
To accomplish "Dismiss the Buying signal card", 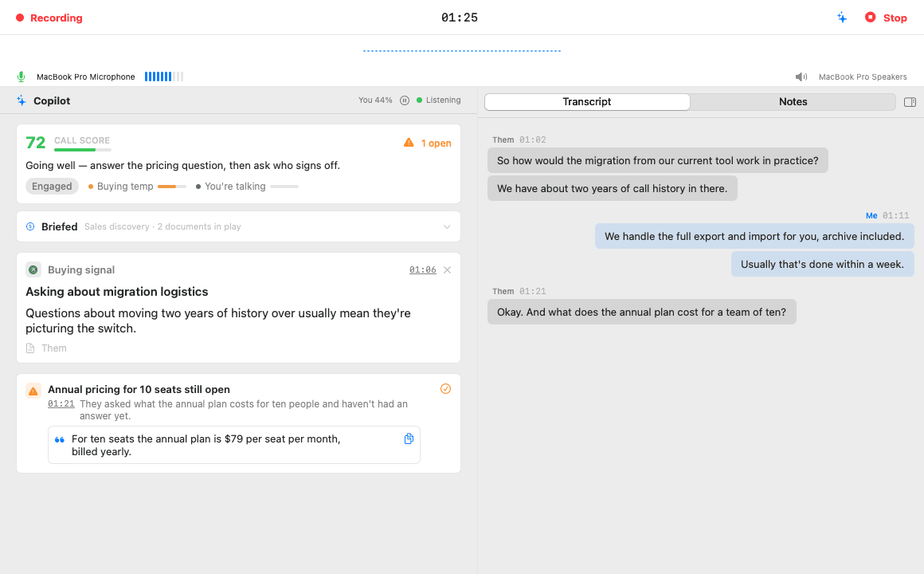I will [448, 269].
